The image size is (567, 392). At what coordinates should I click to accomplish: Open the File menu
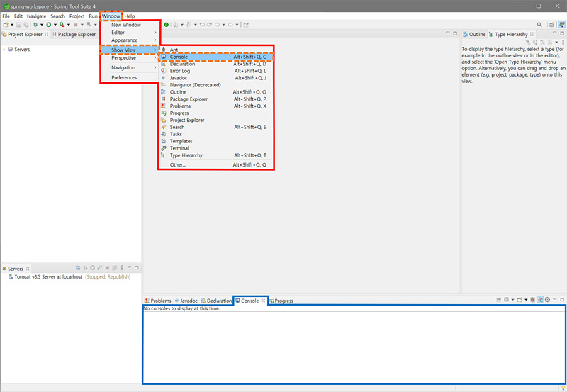point(6,16)
